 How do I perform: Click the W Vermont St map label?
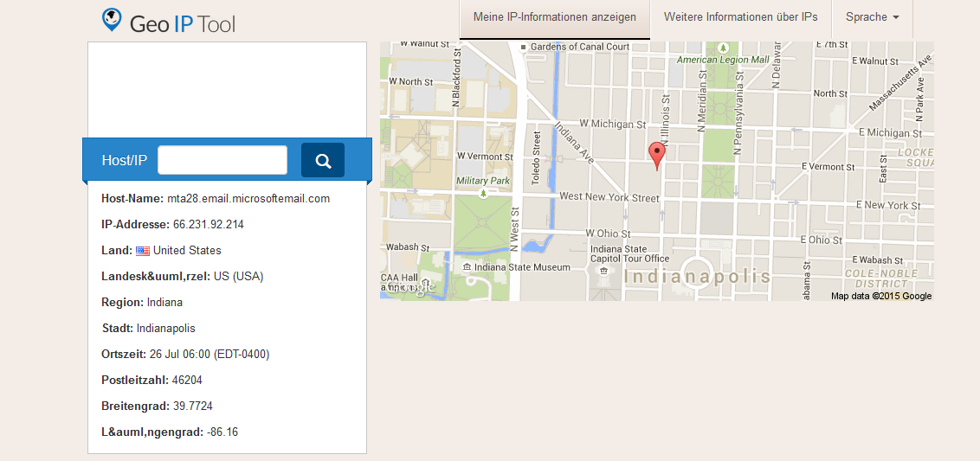[485, 156]
